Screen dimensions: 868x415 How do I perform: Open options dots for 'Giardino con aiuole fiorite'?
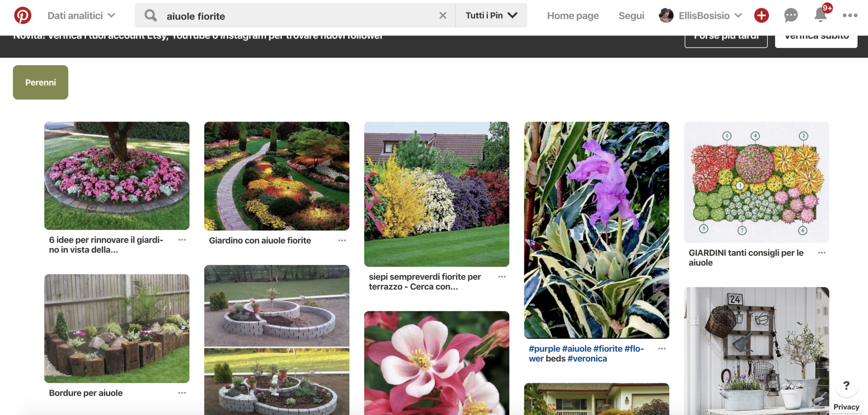[x=342, y=241]
